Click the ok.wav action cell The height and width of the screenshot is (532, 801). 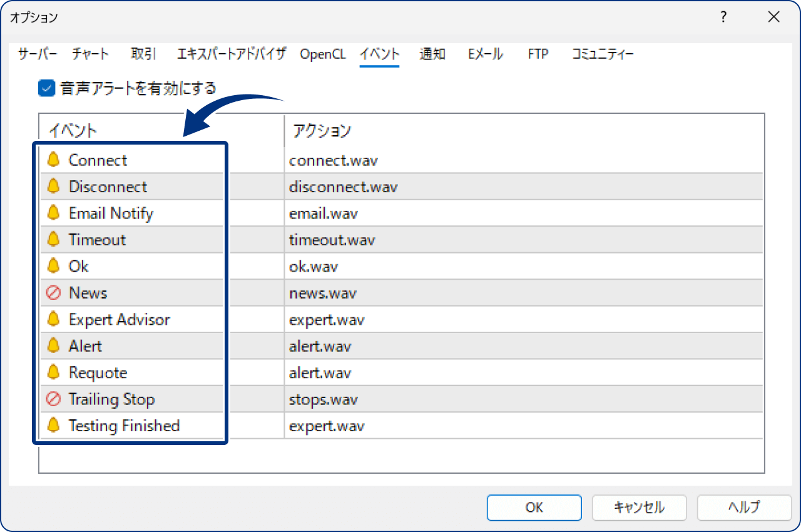524,267
